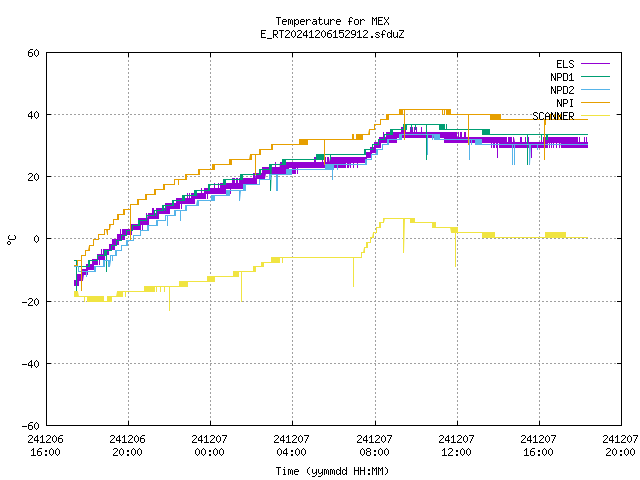Select the NPD2 legend label
Viewport: 640px width, 480px height.
tap(562, 90)
